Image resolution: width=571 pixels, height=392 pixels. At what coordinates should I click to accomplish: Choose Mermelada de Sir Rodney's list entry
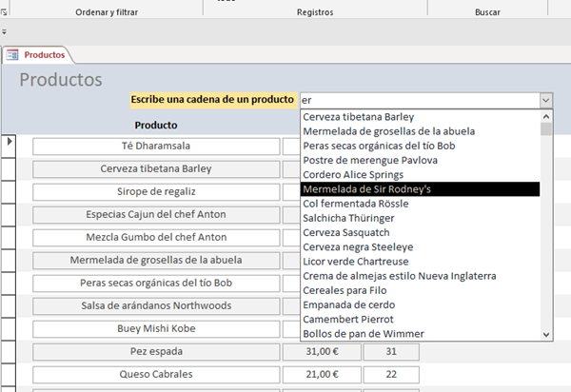[367, 189]
